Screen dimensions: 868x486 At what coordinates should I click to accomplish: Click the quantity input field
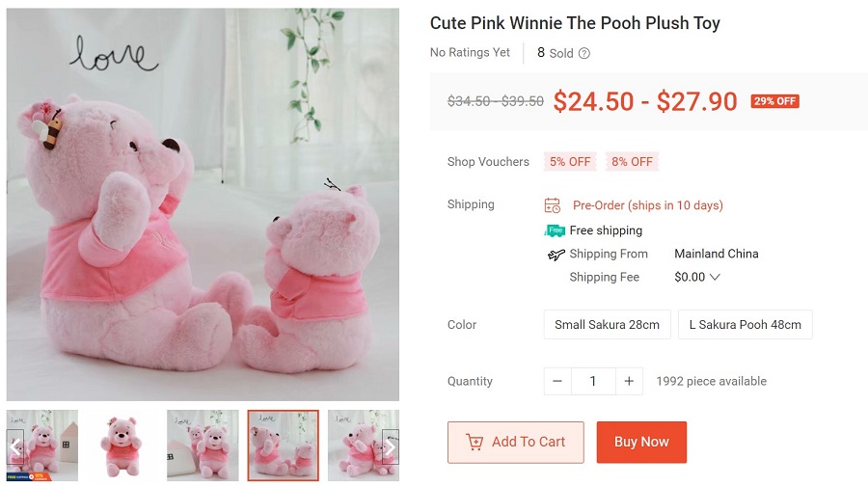coord(592,381)
